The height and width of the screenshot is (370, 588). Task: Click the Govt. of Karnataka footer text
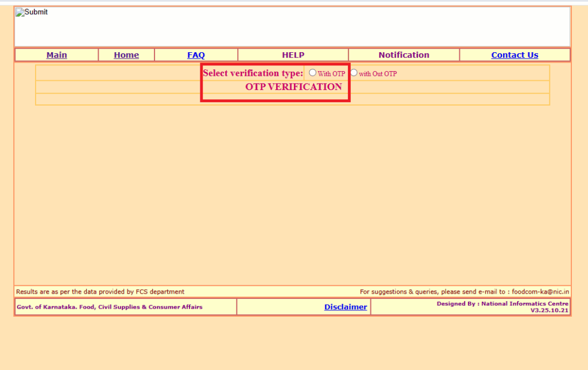[x=109, y=307]
